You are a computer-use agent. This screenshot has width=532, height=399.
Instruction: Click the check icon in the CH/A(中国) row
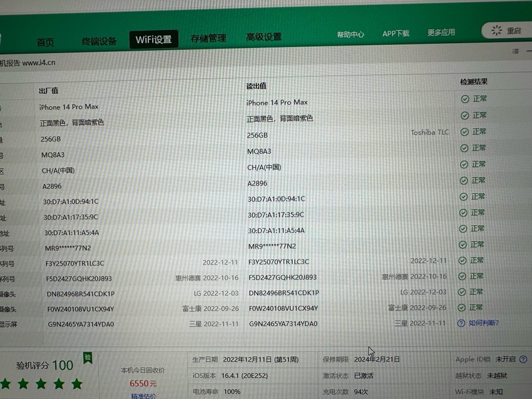tap(464, 164)
